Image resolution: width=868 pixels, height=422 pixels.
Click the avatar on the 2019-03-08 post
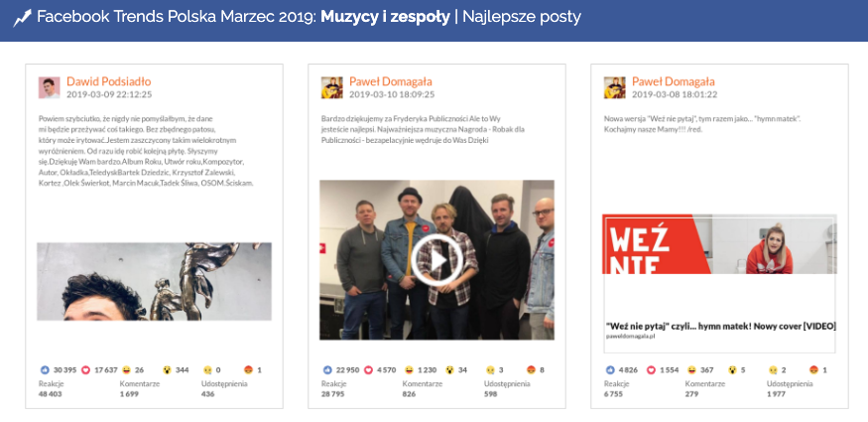[x=614, y=87]
